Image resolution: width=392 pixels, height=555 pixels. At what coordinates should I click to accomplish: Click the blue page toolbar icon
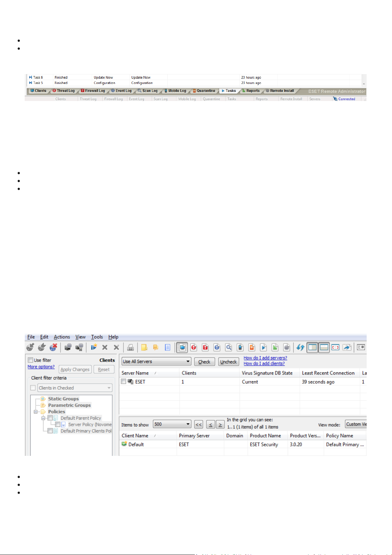168,347
